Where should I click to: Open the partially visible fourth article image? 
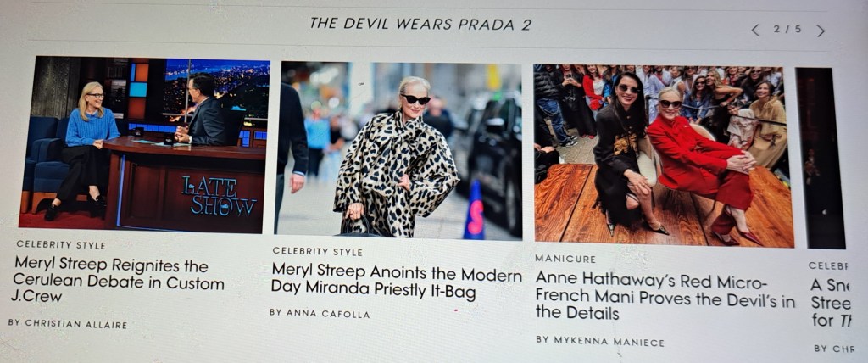(821, 159)
